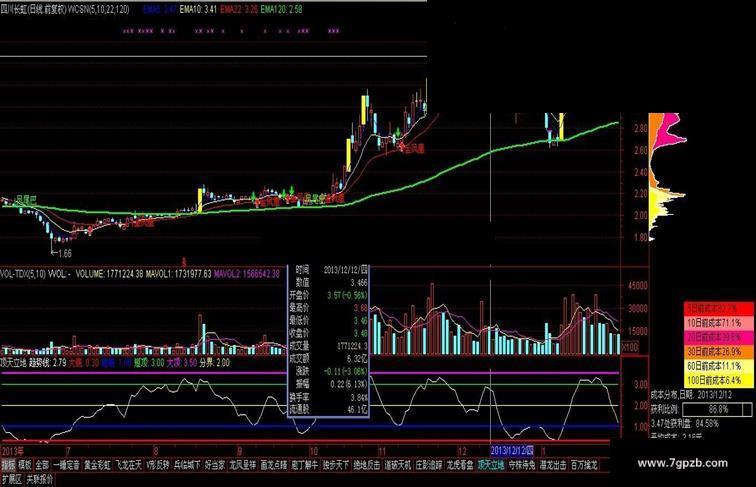Click the EMA120: 2.58 label
This screenshot has width=756, height=487.
[281, 9]
